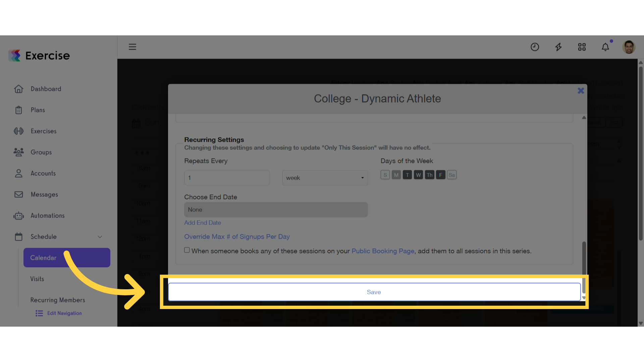This screenshot has height=362, width=644.
Task: Collapse the Schedule menu chevron
Action: (100, 237)
